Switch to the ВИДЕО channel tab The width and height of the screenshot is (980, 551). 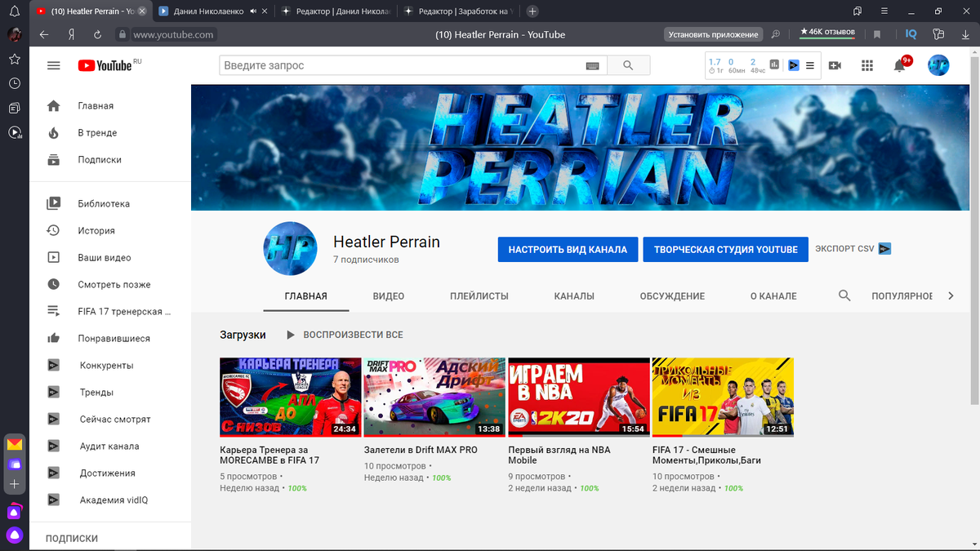pos(389,296)
